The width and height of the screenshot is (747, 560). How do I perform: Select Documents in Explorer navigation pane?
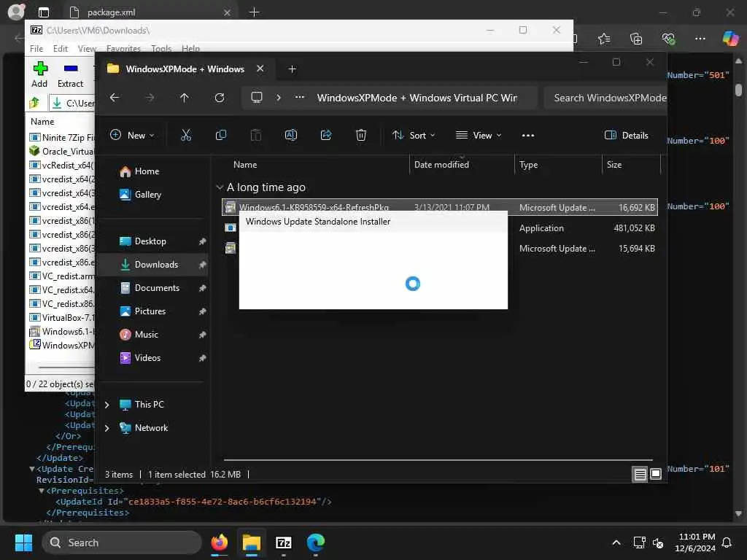coord(153,288)
